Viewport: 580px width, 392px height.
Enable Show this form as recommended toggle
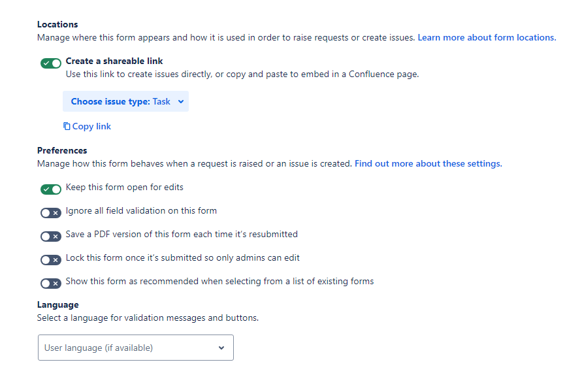(51, 284)
